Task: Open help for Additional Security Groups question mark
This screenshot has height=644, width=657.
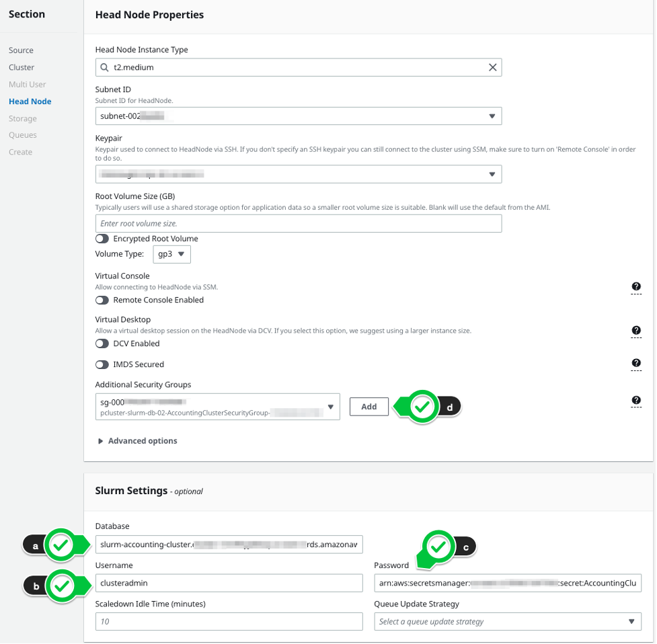Action: pyautogui.click(x=635, y=399)
